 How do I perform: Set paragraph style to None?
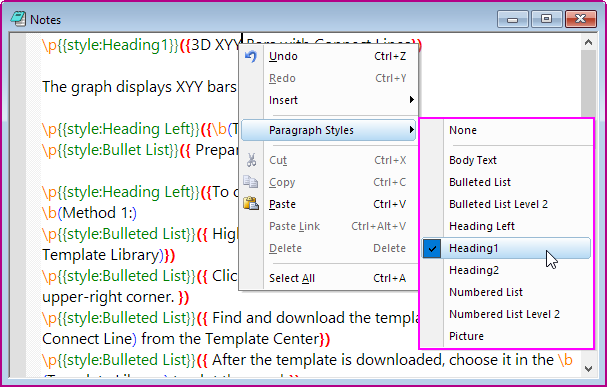pyautogui.click(x=506, y=130)
